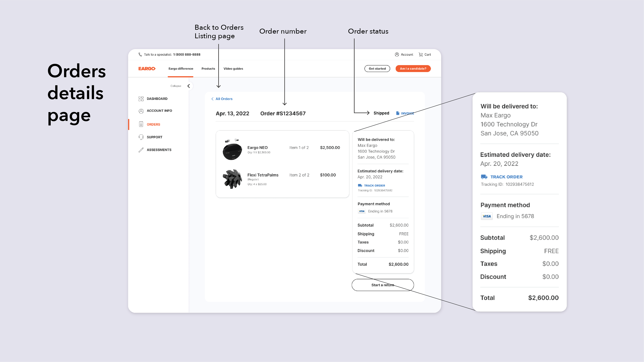Click the Order #S1234567 heading
This screenshot has height=362, width=644.
(x=283, y=113)
